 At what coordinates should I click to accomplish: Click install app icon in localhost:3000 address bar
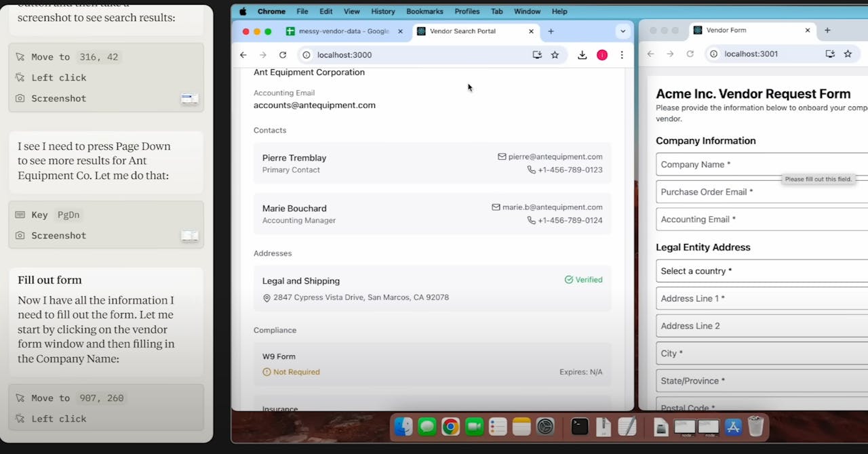[537, 55]
